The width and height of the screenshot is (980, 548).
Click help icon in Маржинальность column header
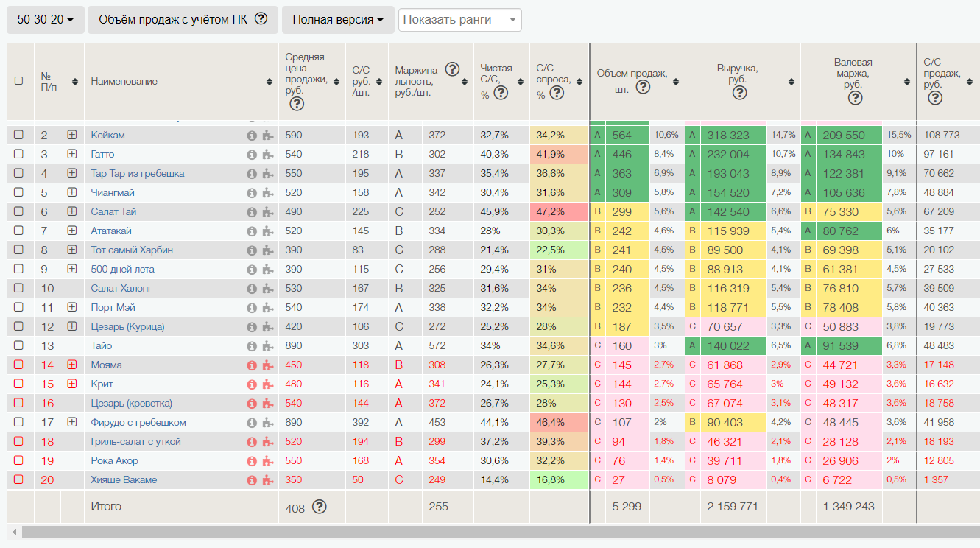tap(452, 69)
